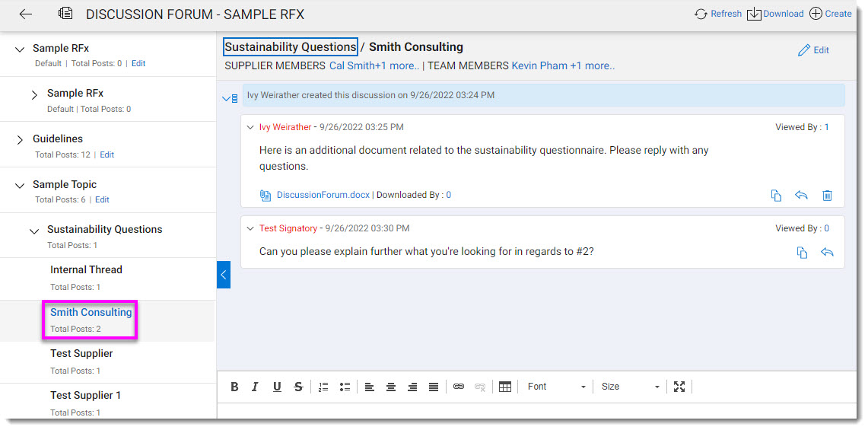The image size is (868, 430).
Task: Maximize the editor with fullscreen icon
Action: [x=679, y=387]
